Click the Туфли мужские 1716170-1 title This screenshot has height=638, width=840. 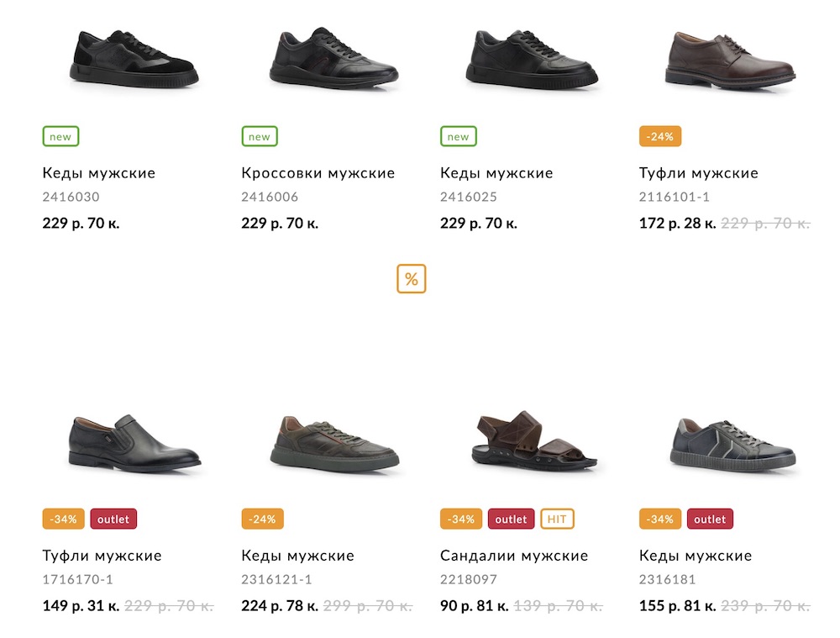pyautogui.click(x=102, y=556)
